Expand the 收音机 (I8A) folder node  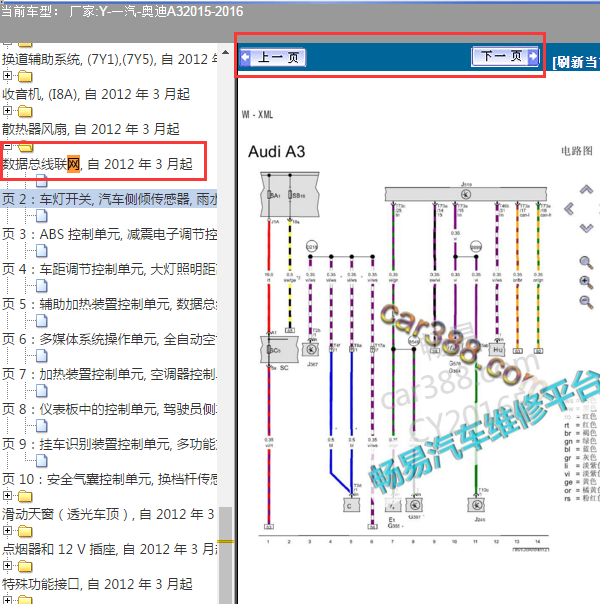click(x=7, y=75)
